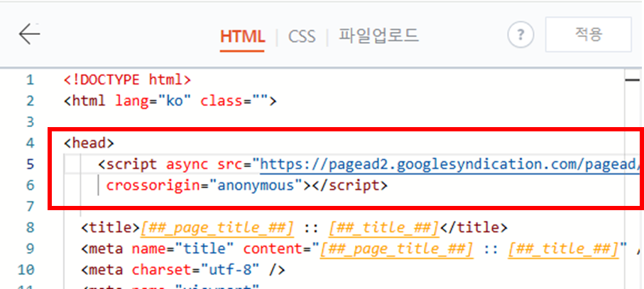Click the googlesyndication script URL link
Image resolution: width=644 pixels, height=289 pixels.
pos(449,164)
